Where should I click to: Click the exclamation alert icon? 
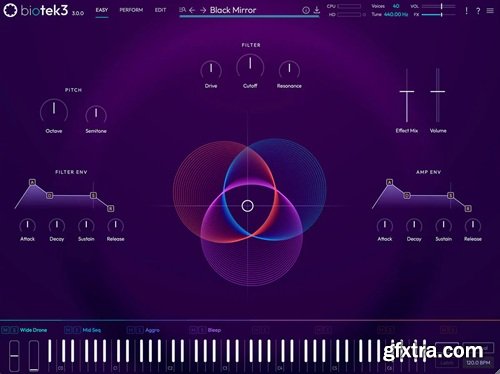(466, 11)
